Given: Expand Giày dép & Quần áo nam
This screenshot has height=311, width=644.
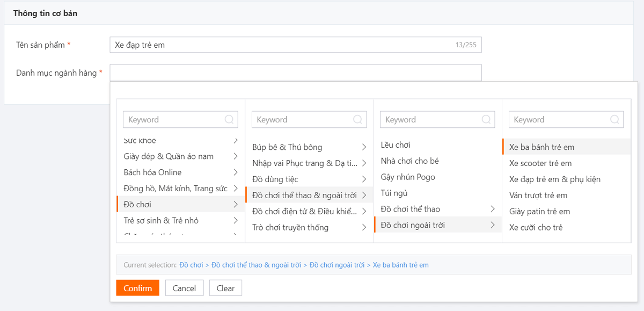Looking at the screenshot, I should click(x=236, y=156).
